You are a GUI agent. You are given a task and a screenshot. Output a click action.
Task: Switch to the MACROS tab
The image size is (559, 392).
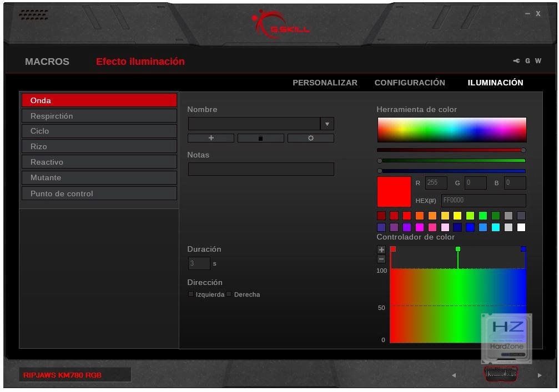pyautogui.click(x=47, y=62)
